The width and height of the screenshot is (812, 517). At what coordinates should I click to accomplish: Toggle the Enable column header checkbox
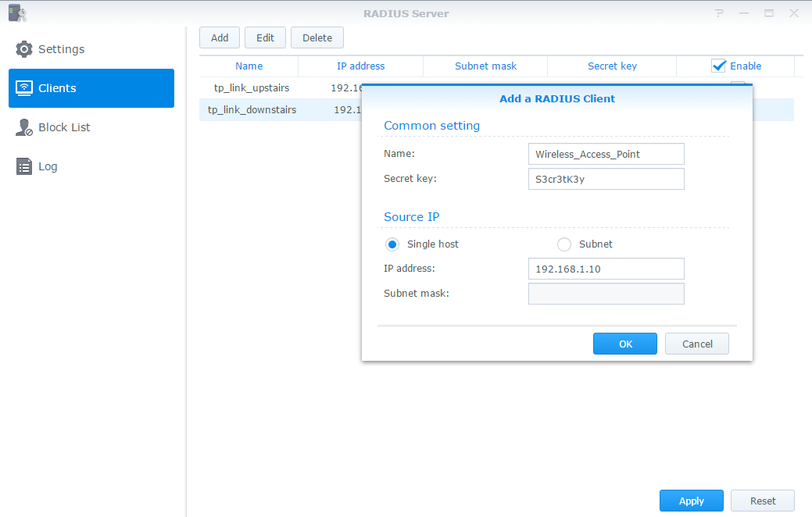[x=719, y=66]
